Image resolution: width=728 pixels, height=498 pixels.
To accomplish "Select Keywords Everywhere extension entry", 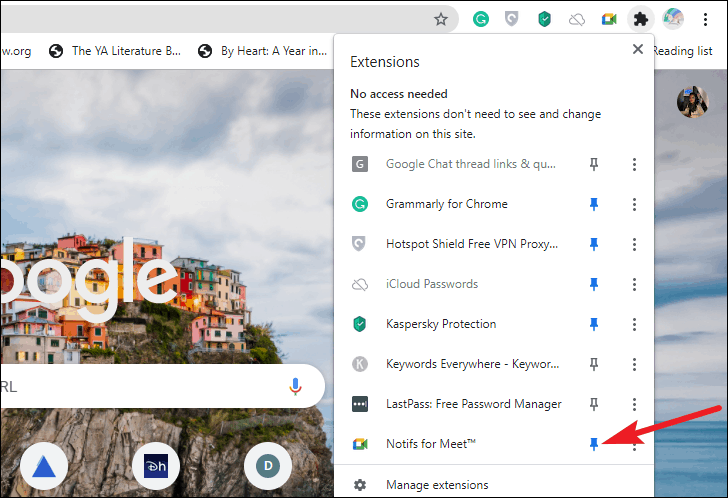I will point(472,364).
